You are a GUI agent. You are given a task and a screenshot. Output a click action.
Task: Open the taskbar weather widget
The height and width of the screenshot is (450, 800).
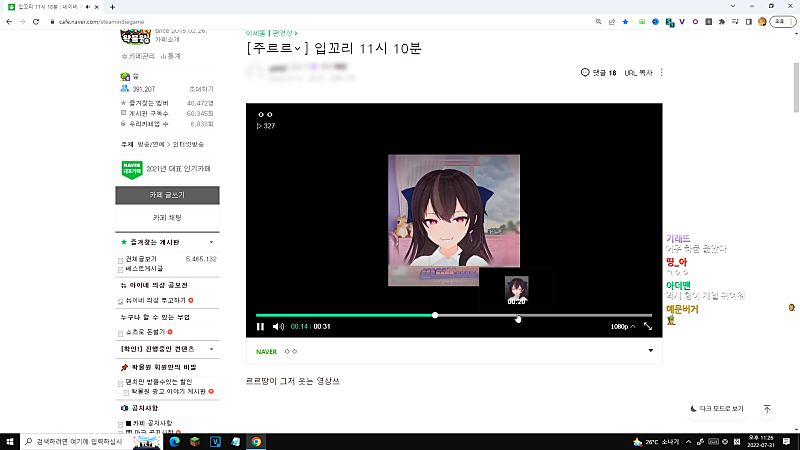point(656,442)
